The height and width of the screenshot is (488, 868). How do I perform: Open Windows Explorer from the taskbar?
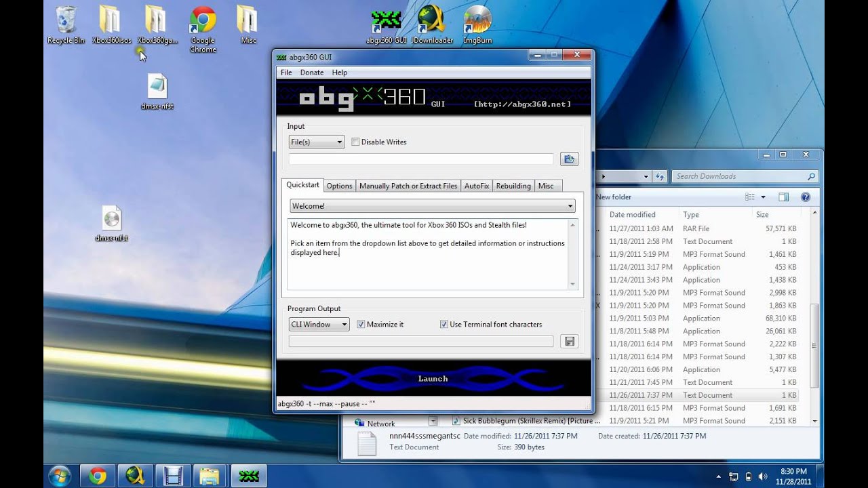(x=210, y=476)
